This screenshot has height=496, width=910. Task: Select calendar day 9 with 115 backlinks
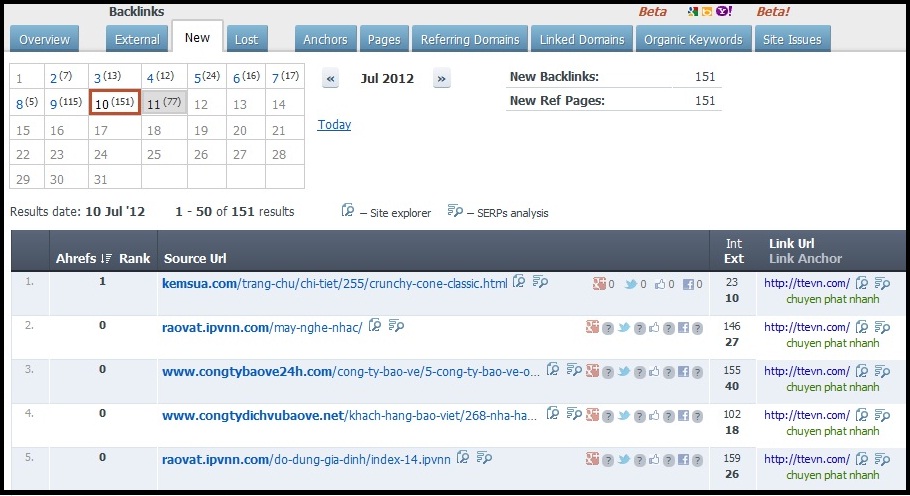[66, 103]
